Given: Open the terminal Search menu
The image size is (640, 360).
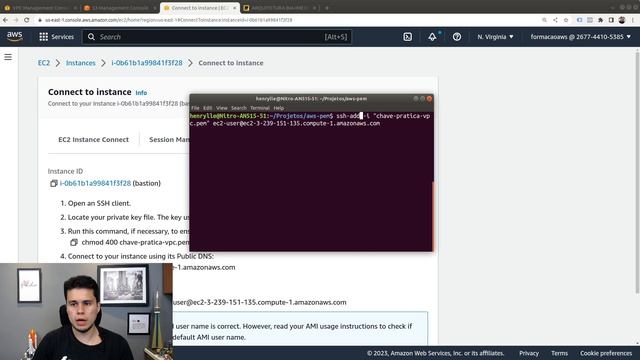Looking at the screenshot, I should tap(239, 108).
